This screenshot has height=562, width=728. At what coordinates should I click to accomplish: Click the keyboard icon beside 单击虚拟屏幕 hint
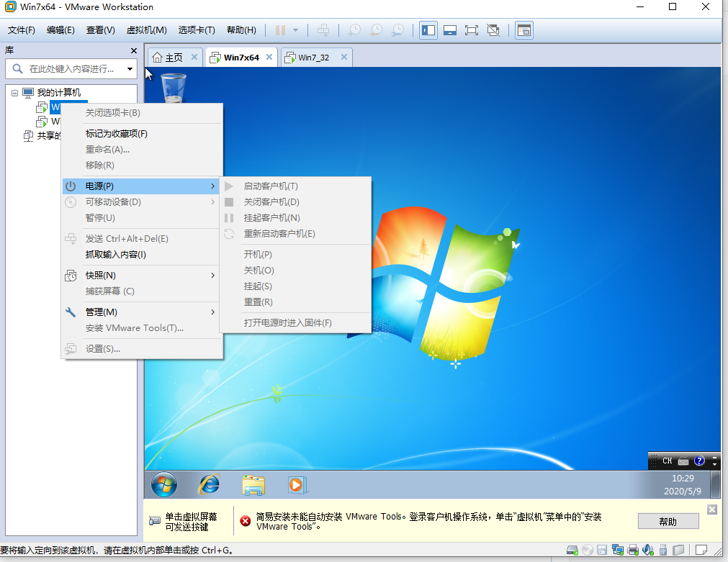tap(155, 521)
